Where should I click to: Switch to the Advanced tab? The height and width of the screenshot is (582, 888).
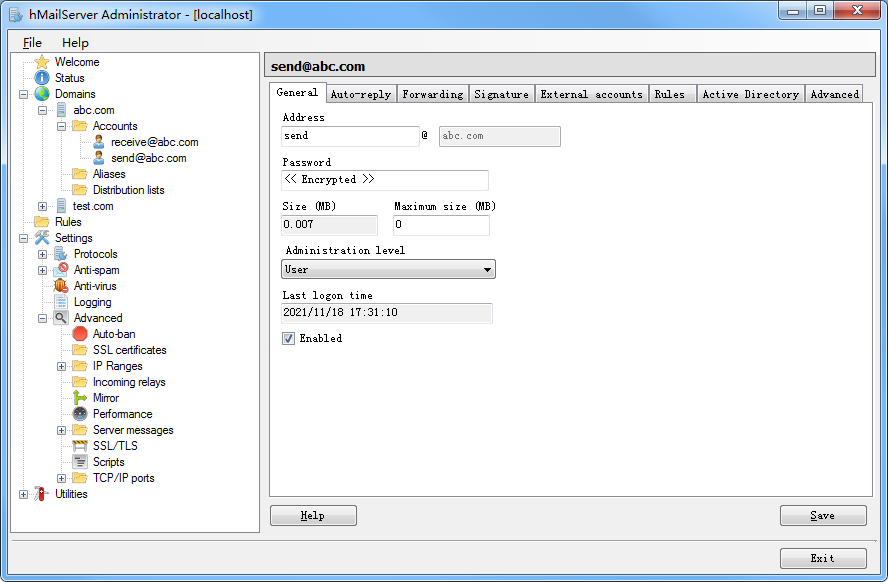tap(835, 94)
